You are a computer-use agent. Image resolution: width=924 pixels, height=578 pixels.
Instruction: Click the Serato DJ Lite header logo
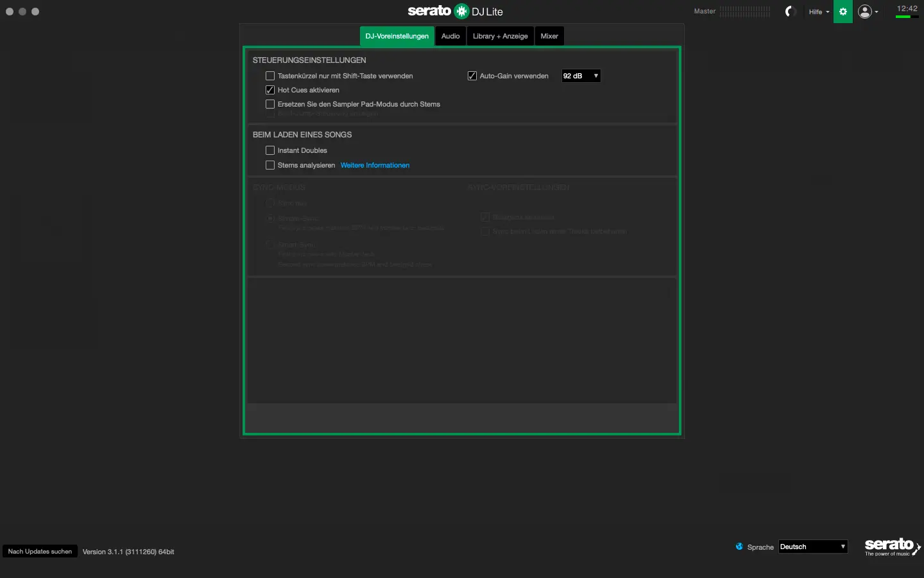(456, 11)
